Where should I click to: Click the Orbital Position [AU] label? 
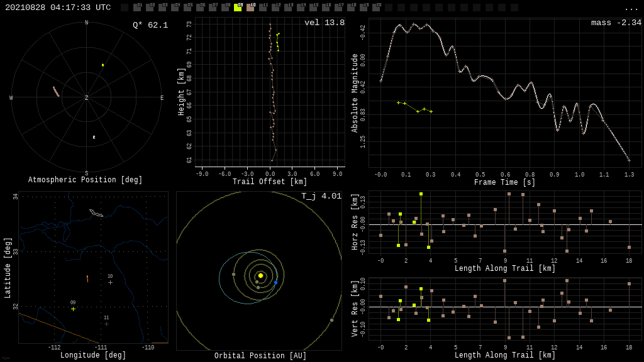click(x=260, y=356)
